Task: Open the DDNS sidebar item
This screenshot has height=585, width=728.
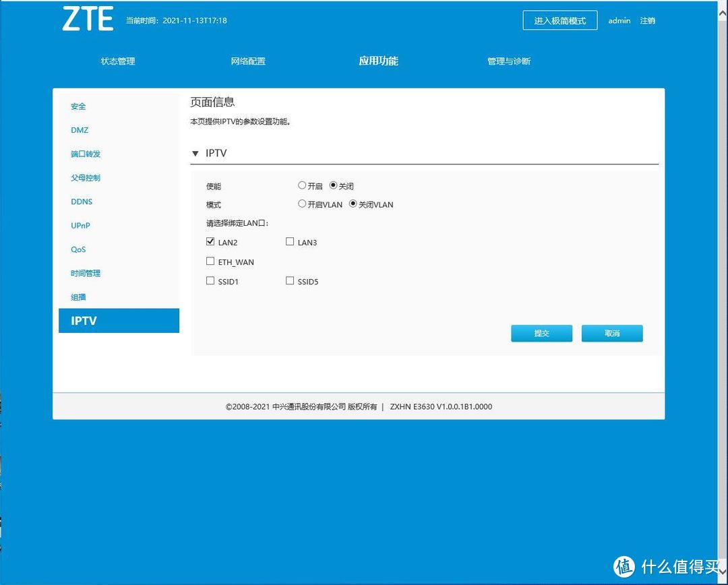Action: [82, 202]
